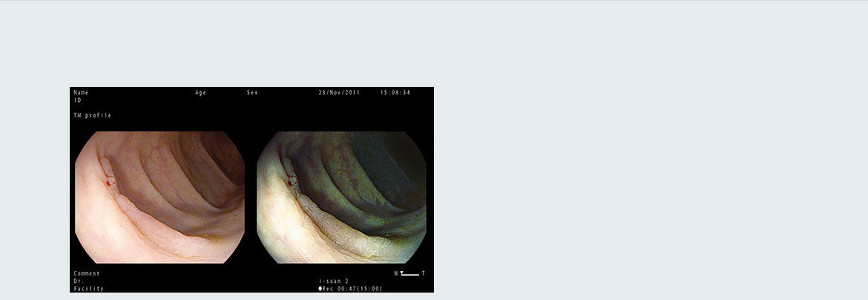Click the time stamp 15:08:34
The image size is (868, 300).
(x=395, y=93)
